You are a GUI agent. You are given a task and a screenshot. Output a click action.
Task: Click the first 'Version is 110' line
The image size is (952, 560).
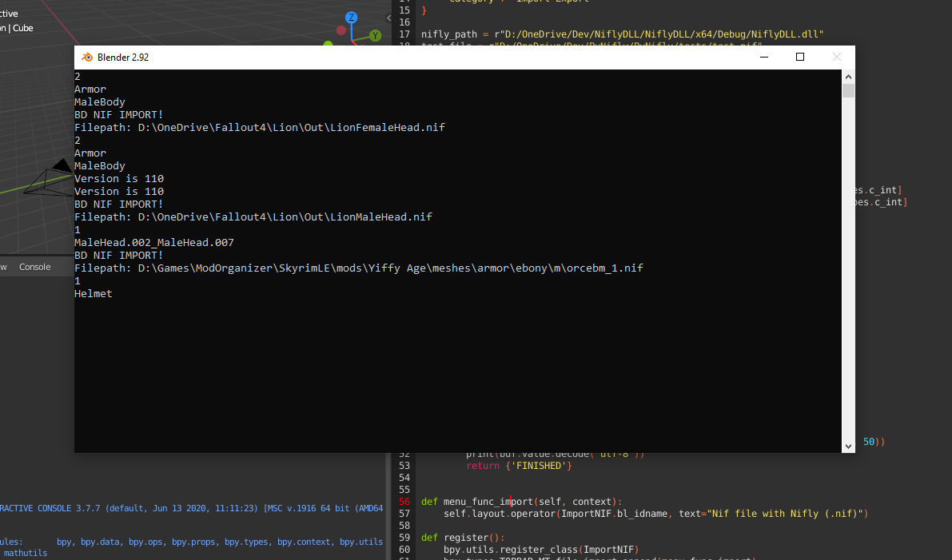[119, 179]
